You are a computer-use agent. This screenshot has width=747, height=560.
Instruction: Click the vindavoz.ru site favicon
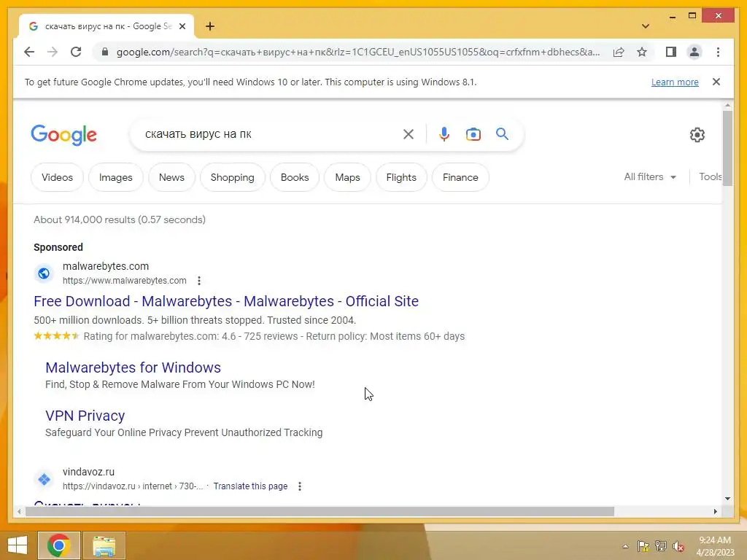(x=44, y=479)
